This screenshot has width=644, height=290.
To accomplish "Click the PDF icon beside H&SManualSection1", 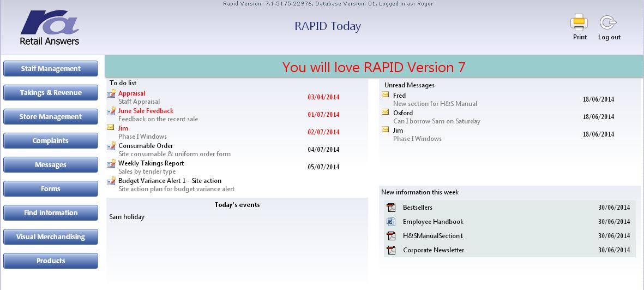I will pyautogui.click(x=391, y=236).
